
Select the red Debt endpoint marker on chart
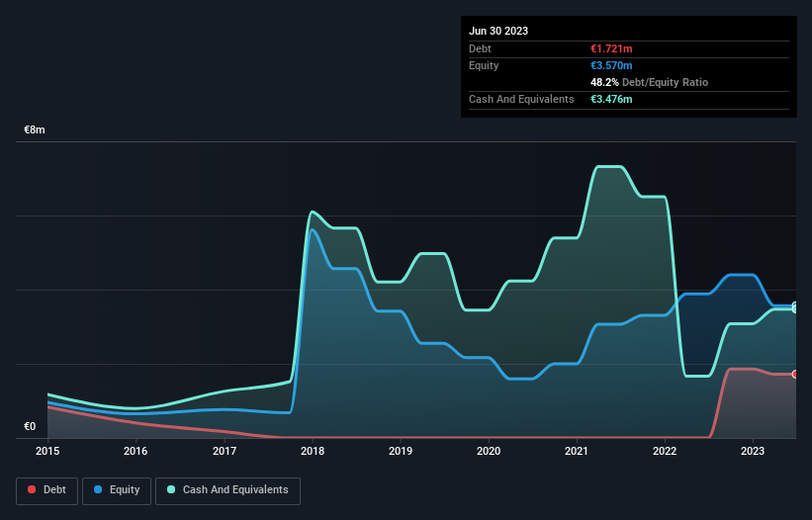795,374
